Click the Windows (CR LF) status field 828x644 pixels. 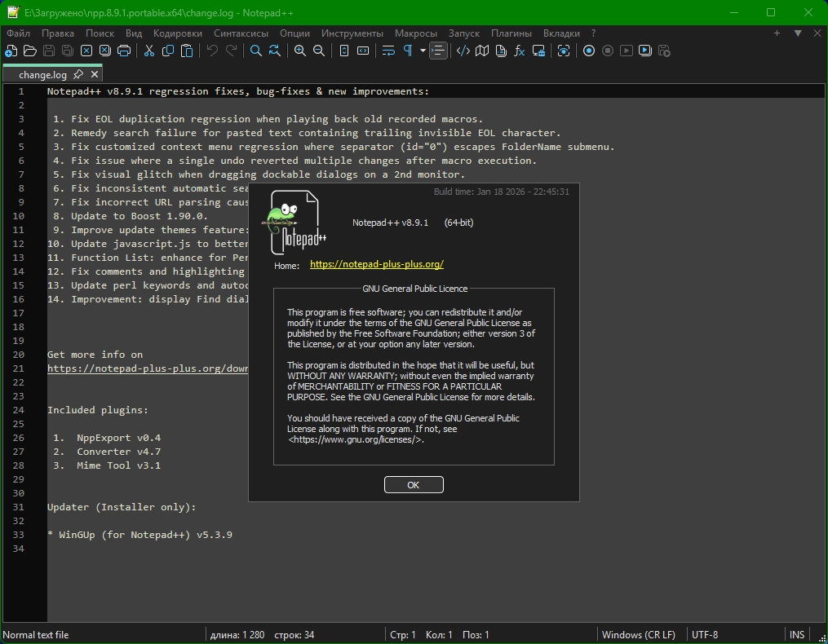click(x=639, y=634)
